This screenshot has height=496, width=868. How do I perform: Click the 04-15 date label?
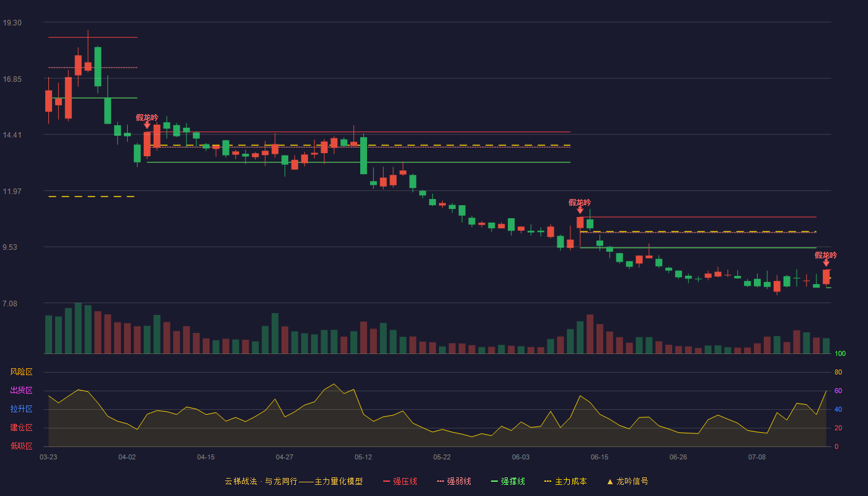coord(206,457)
